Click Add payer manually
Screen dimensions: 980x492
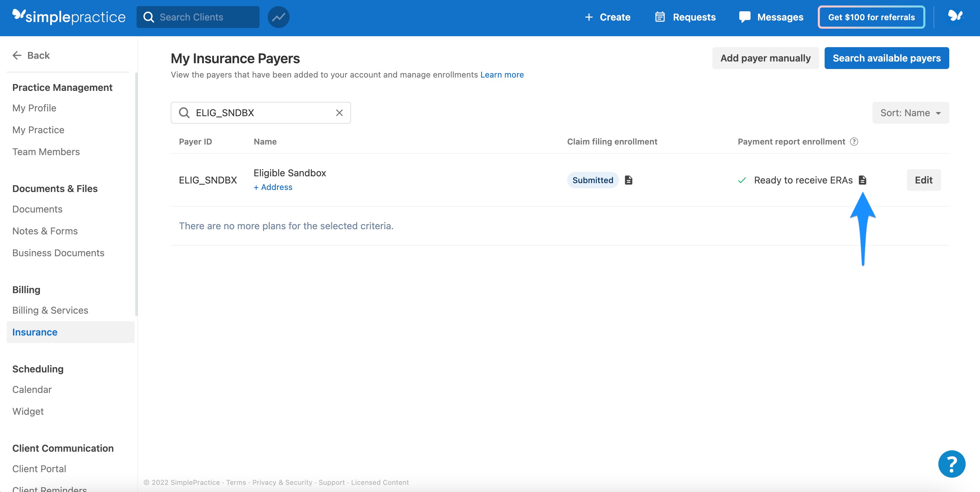pos(765,58)
